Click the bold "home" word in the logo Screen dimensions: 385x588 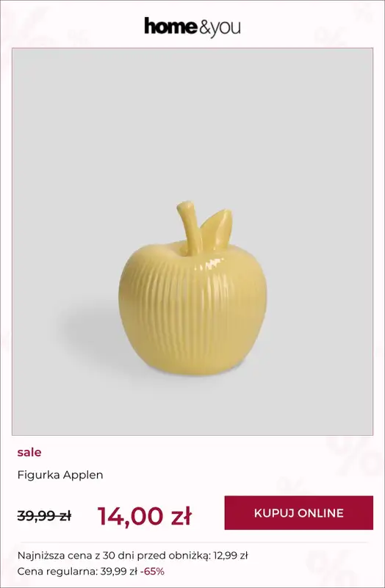click(x=170, y=26)
